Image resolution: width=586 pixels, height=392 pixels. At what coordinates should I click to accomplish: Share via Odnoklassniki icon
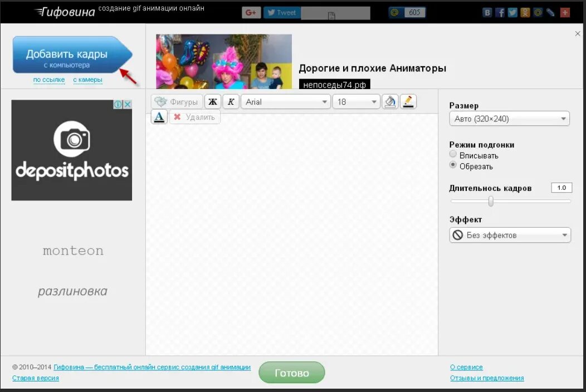tap(525, 13)
